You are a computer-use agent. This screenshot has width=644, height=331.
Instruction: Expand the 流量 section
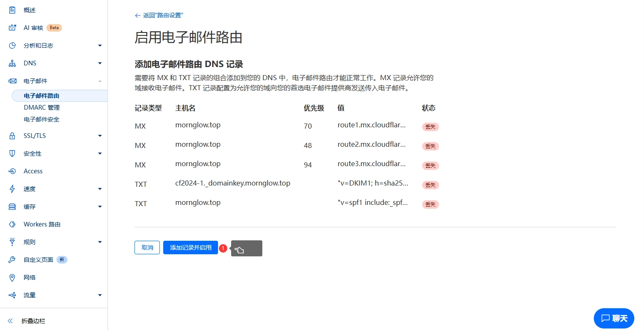100,295
